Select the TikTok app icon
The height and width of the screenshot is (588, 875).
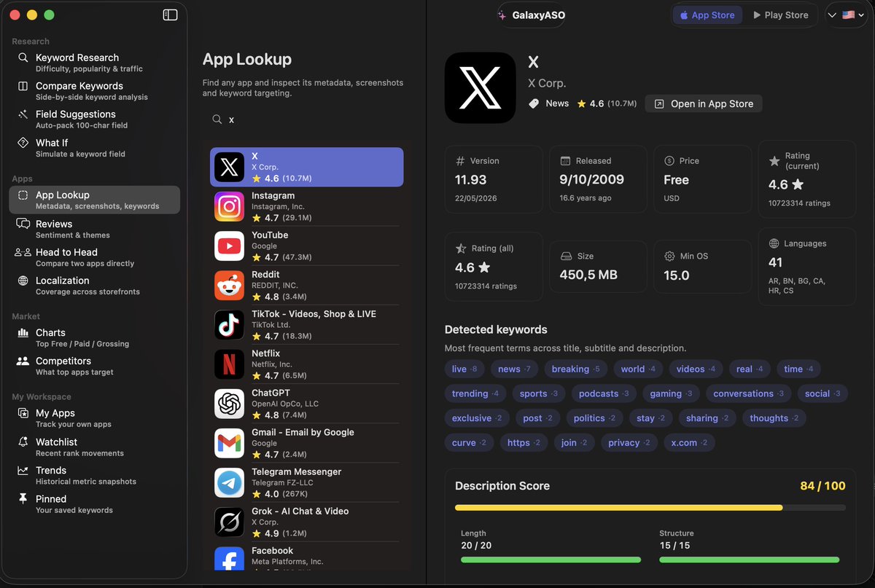pyautogui.click(x=229, y=325)
